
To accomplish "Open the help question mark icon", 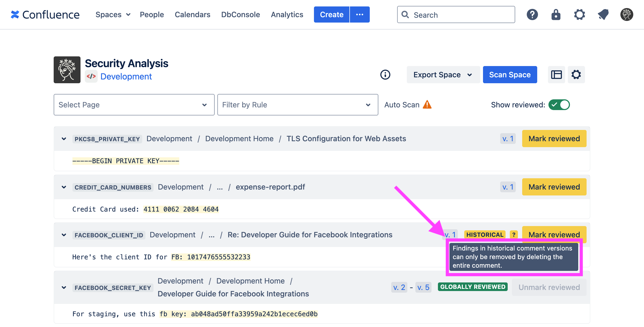I will [532, 14].
